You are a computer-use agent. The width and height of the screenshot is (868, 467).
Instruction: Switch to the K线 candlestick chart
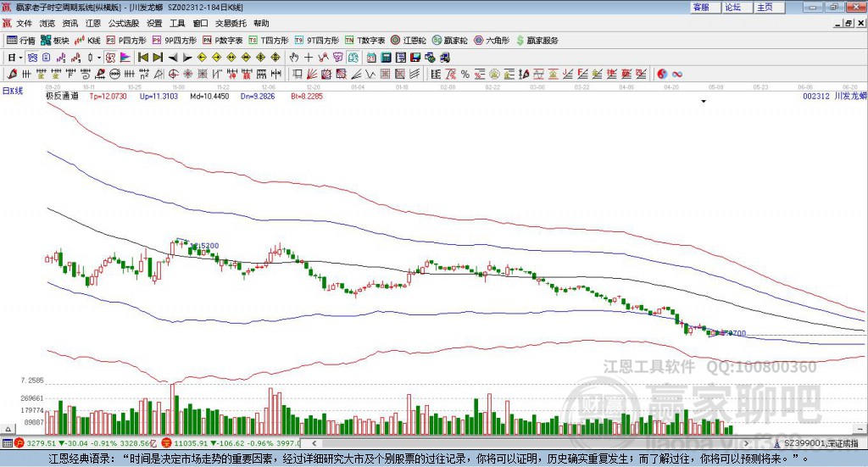[x=87, y=41]
